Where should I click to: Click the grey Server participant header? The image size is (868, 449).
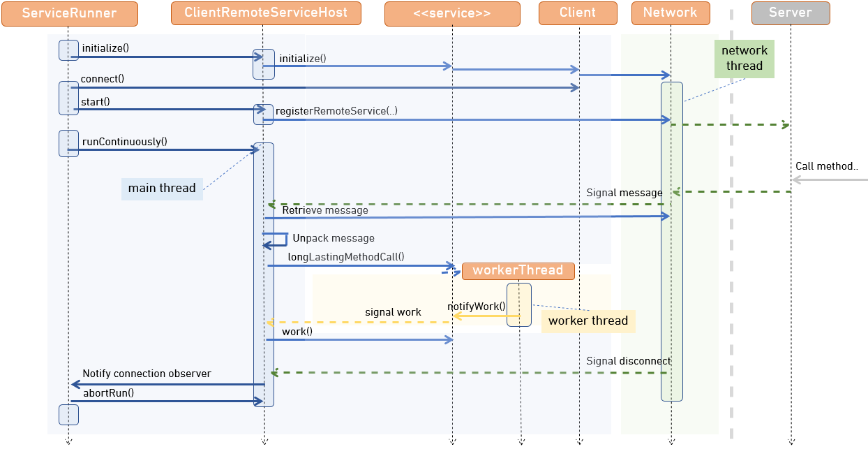[x=790, y=11]
